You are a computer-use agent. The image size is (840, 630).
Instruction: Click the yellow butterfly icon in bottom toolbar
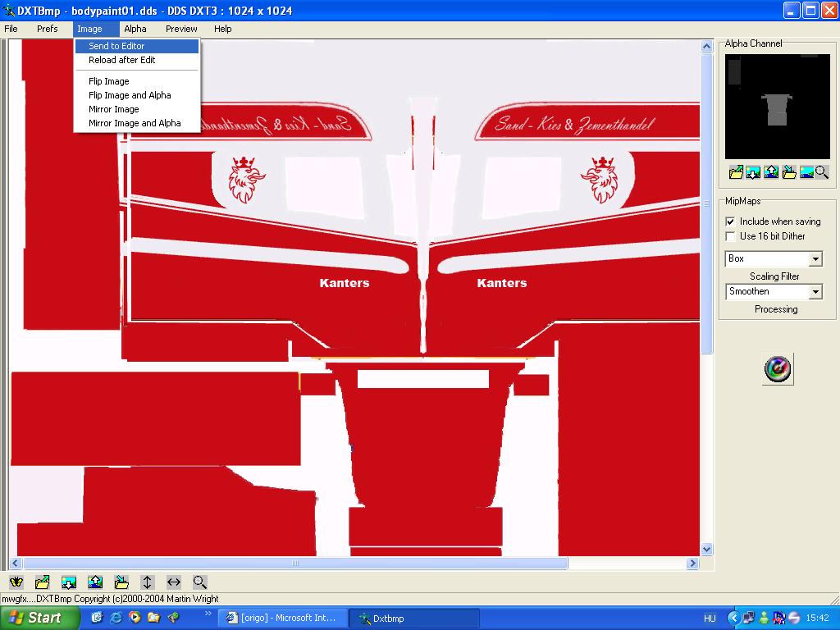16,582
